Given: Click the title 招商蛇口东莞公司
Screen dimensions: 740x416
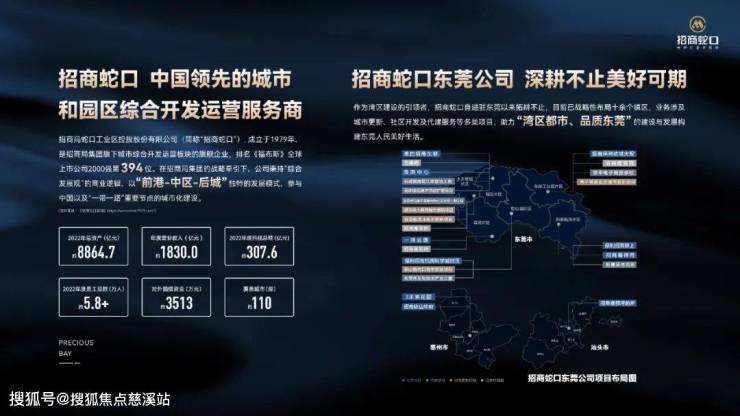Looking at the screenshot, I should 432,79.
